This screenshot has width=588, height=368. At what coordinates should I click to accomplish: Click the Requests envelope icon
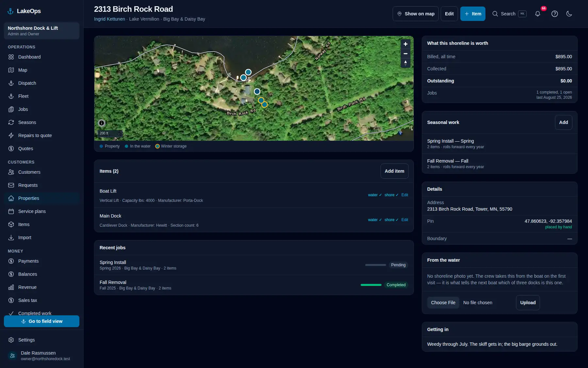[11, 185]
